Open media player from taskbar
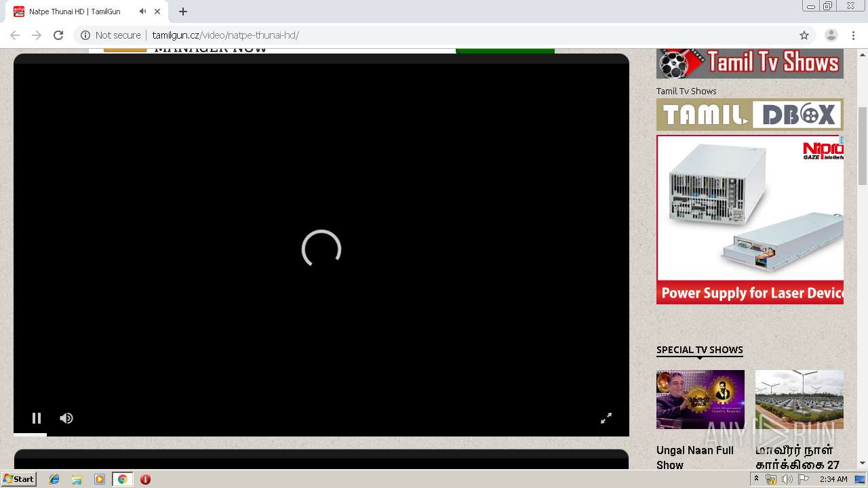Viewport: 868px width, 488px height. tap(100, 479)
